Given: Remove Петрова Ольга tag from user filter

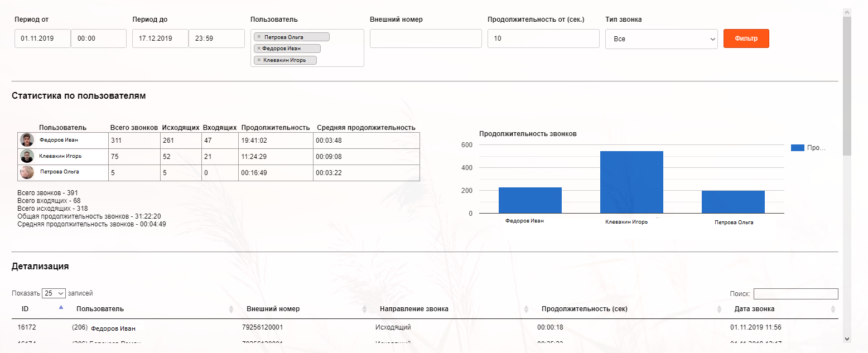Looking at the screenshot, I should [259, 37].
